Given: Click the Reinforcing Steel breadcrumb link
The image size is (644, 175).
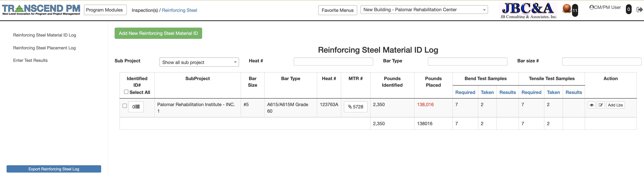Looking at the screenshot, I should tap(180, 10).
